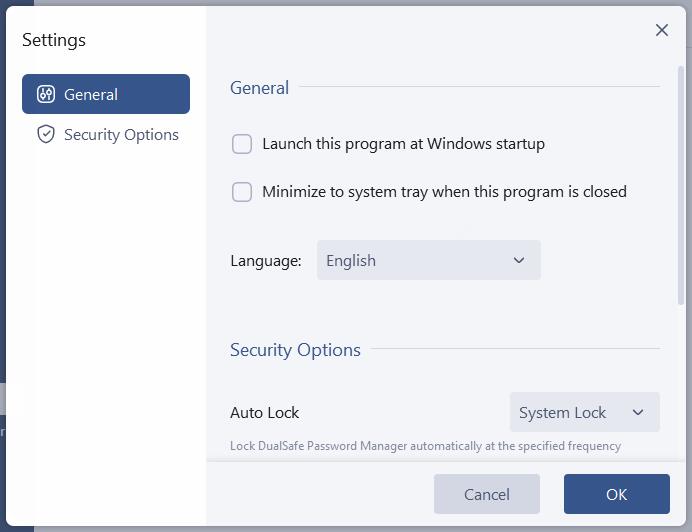This screenshot has height=532, width=692.
Task: Close the Settings dialog with X
Action: pos(662,30)
